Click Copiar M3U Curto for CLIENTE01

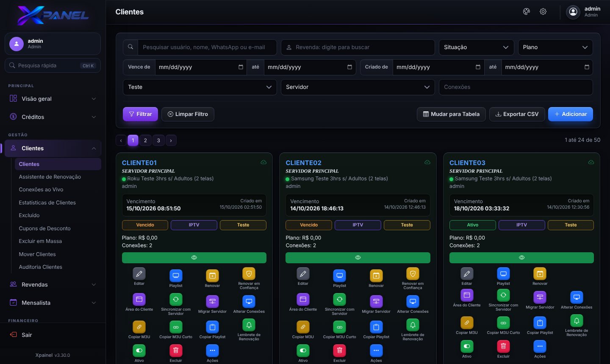(176, 327)
